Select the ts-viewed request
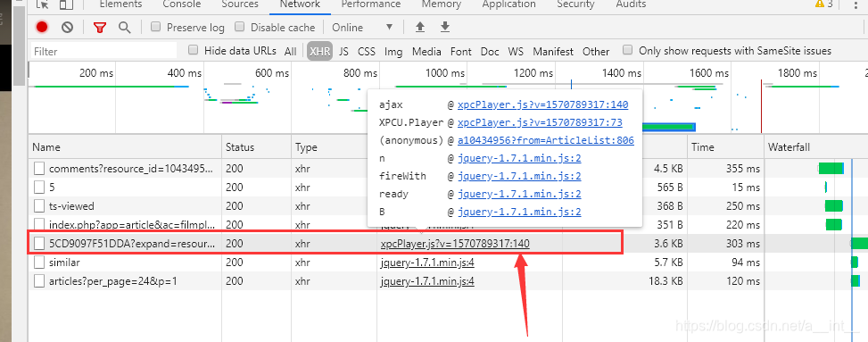 [71, 206]
